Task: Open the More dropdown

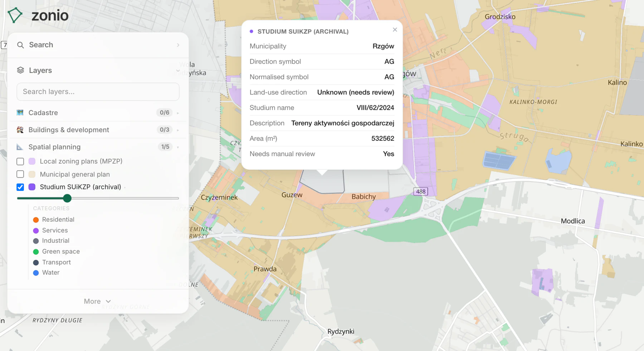Action: 97,301
